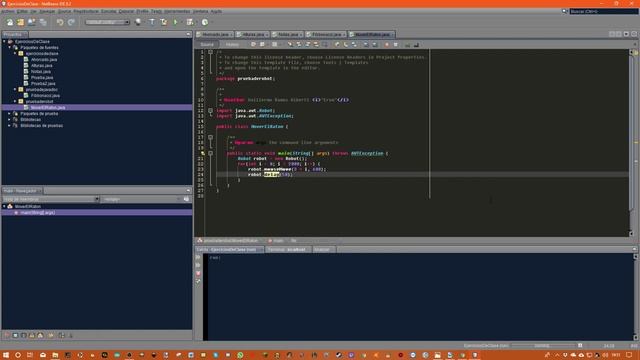The height and width of the screenshot is (360, 640).
Task: Collapse the header comment code fold
Action: pos(211,52)
